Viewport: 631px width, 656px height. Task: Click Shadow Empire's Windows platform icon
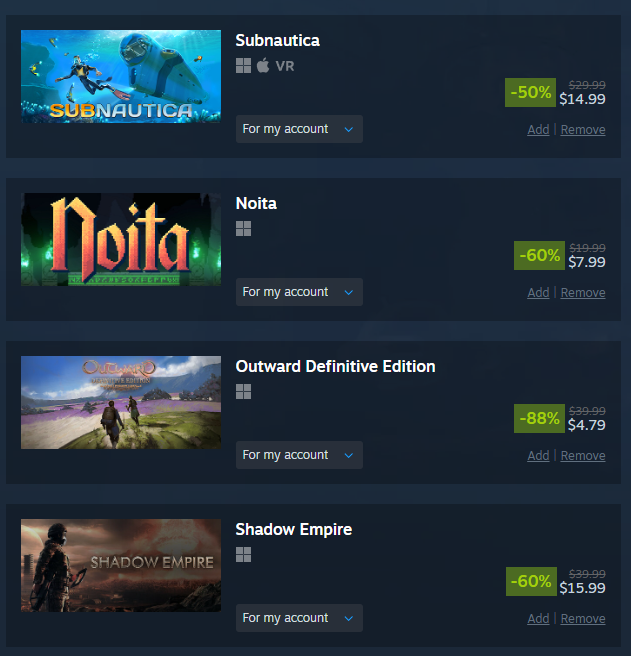tap(243, 555)
